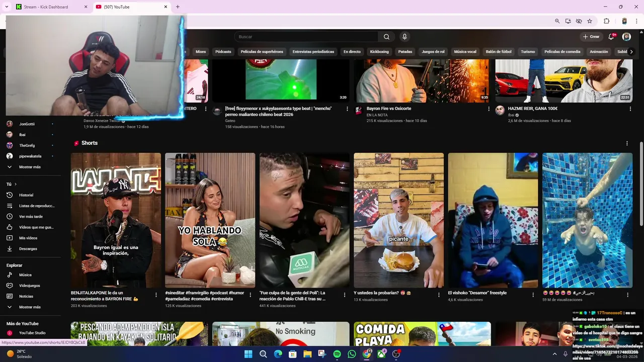Select the Mixes category chip
Image resolution: width=644 pixels, height=362 pixels.
[x=201, y=52]
